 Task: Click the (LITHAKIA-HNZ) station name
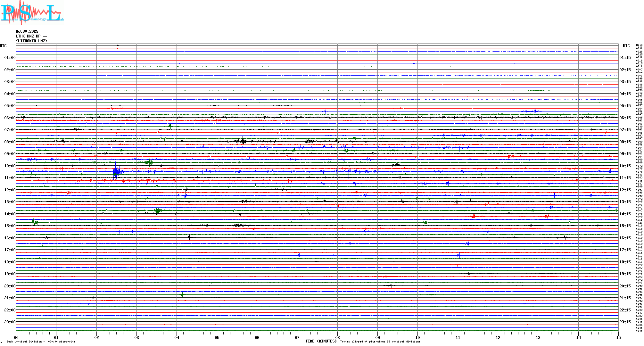(31, 41)
